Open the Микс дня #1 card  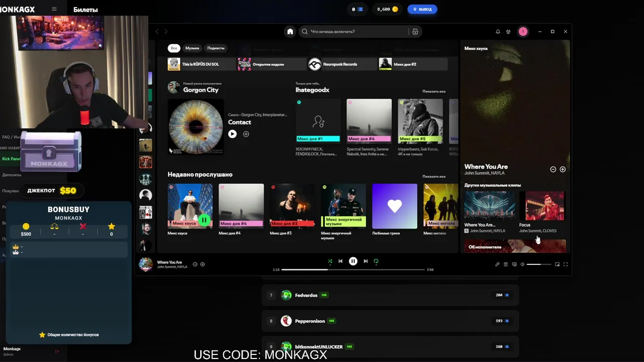coord(318,128)
